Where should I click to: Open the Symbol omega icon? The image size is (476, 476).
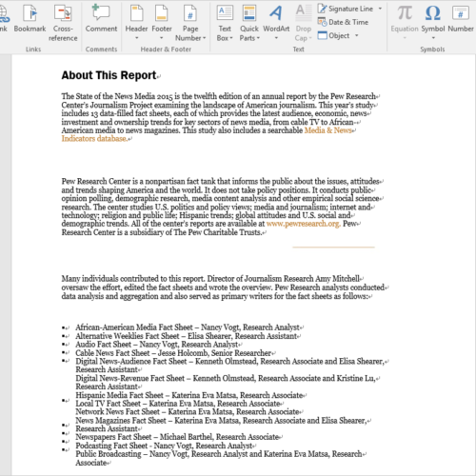point(433,13)
